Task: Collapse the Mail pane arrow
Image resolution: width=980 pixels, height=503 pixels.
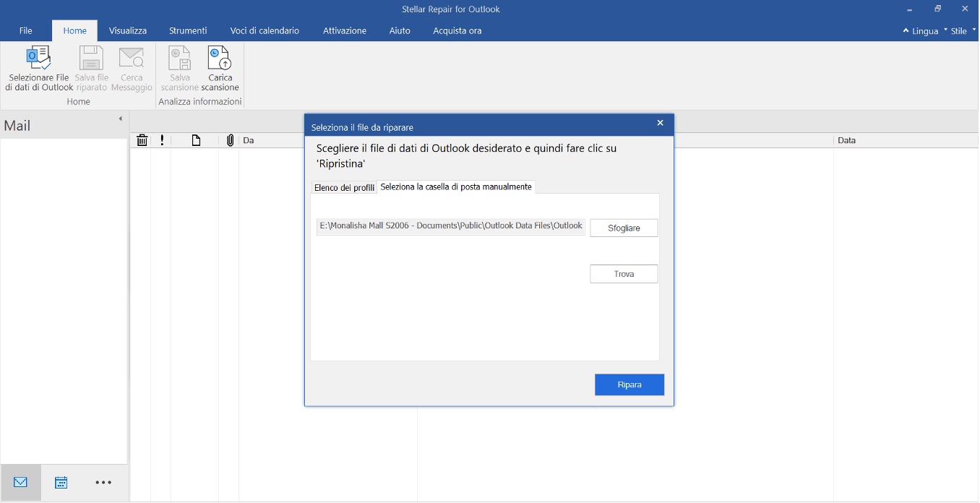Action: (121, 119)
